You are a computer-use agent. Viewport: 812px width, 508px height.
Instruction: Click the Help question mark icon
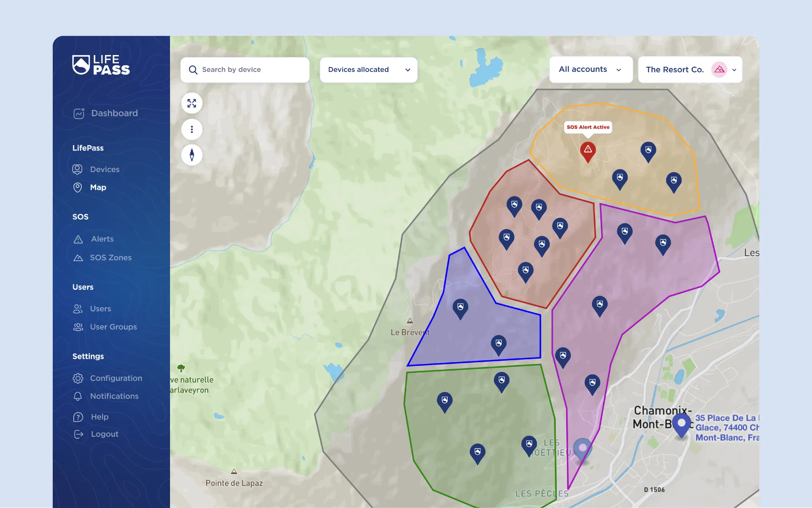point(78,417)
